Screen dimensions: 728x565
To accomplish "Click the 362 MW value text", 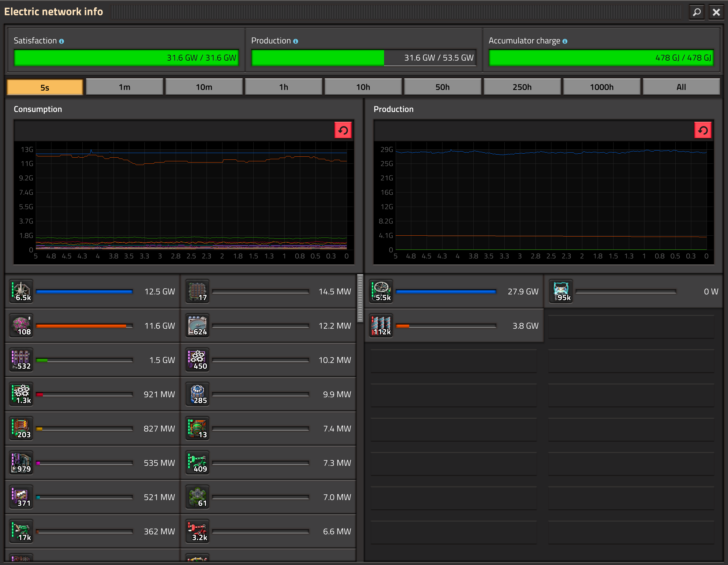I will 159,532.
